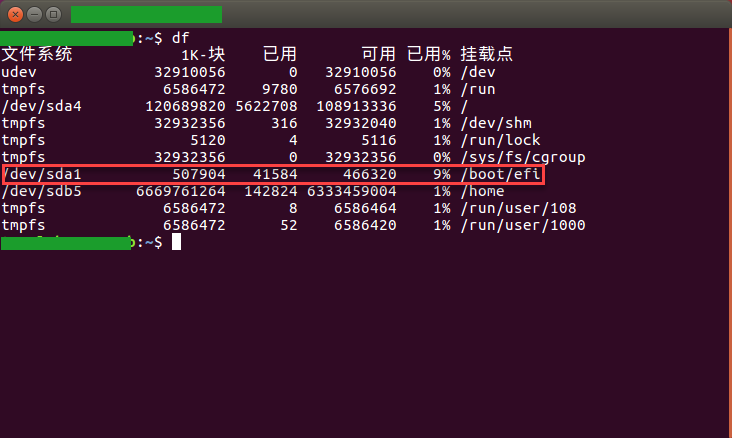
Task: Click the 挂载点 column header
Action: point(487,54)
